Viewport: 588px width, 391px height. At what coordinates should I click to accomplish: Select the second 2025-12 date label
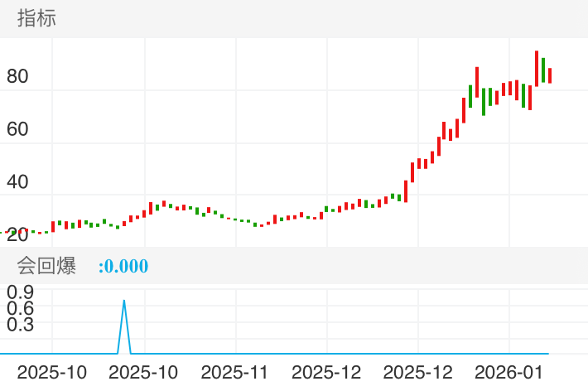(418, 371)
